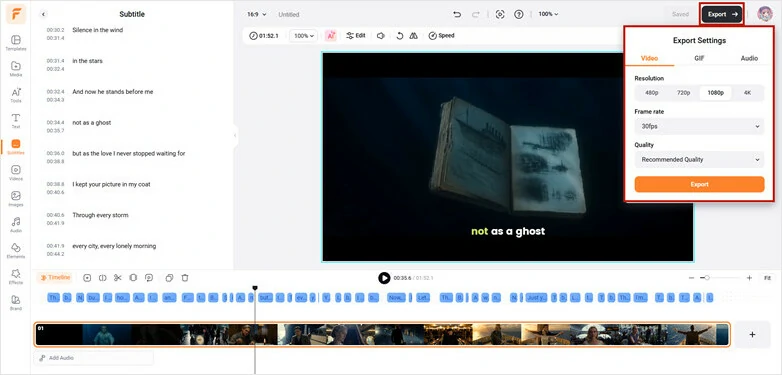Switch to the GIF export tab
Image resolution: width=782 pixels, height=375 pixels.
(699, 58)
